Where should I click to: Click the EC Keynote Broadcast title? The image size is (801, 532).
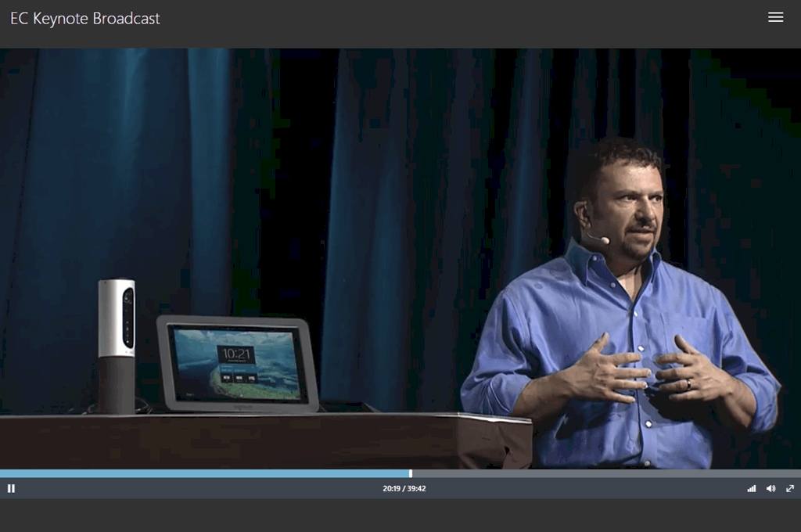click(x=85, y=19)
